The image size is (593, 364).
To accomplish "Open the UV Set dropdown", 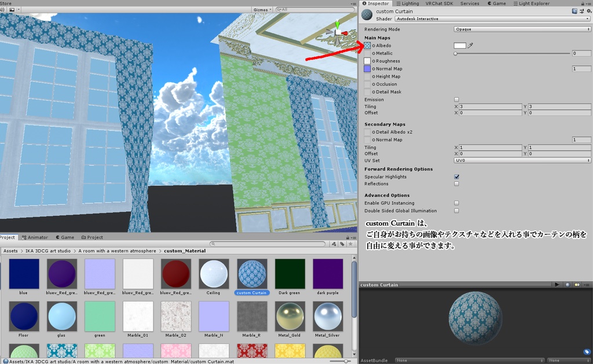I will pos(522,160).
